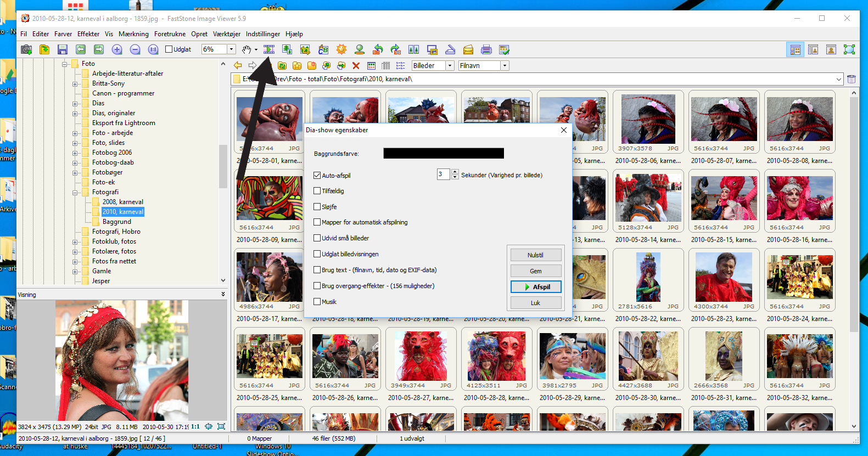This screenshot has width=868, height=456.
Task: Open the 6% zoom level dropdown
Action: (231, 49)
